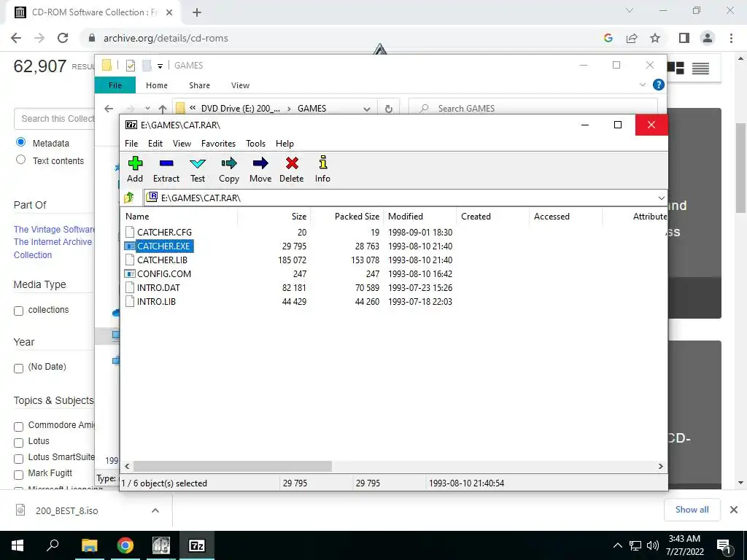
Task: Select the Metadata radio button
Action: [x=20, y=142]
